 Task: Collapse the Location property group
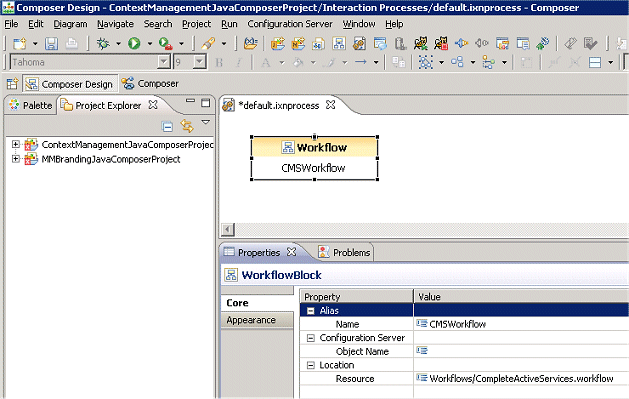[310, 365]
